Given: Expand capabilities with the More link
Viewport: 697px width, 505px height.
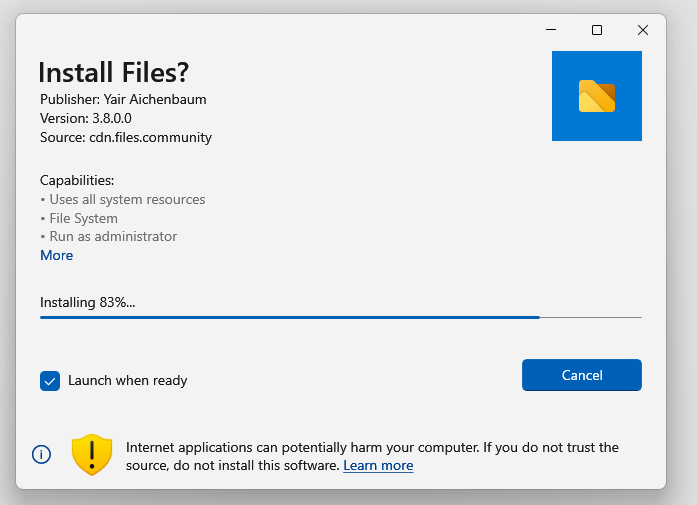Looking at the screenshot, I should point(56,255).
